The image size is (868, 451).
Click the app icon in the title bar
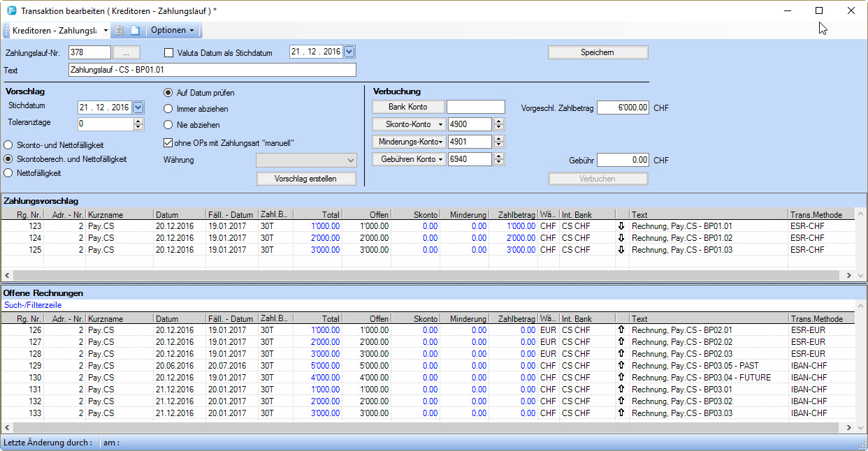(x=11, y=10)
